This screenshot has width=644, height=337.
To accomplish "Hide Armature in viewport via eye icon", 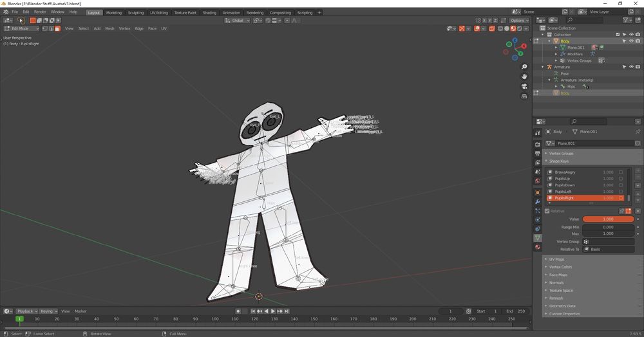I will coord(631,67).
